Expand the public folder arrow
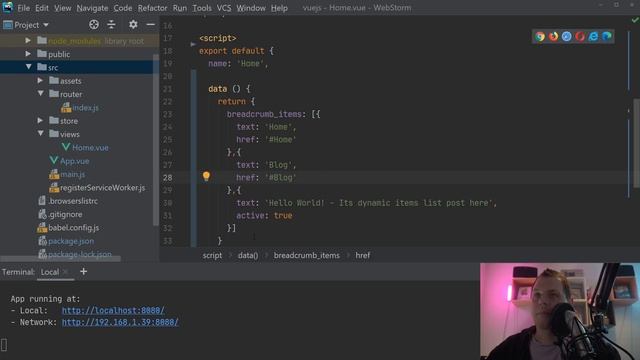The image size is (640, 360). tap(28, 54)
